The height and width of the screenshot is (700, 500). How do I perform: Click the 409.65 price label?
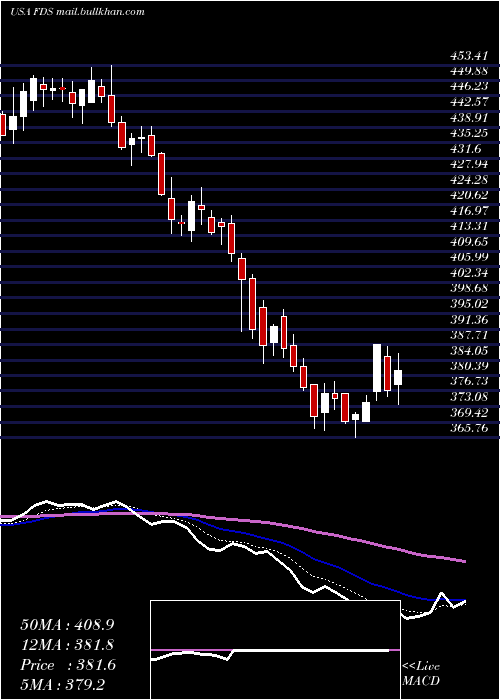469,242
